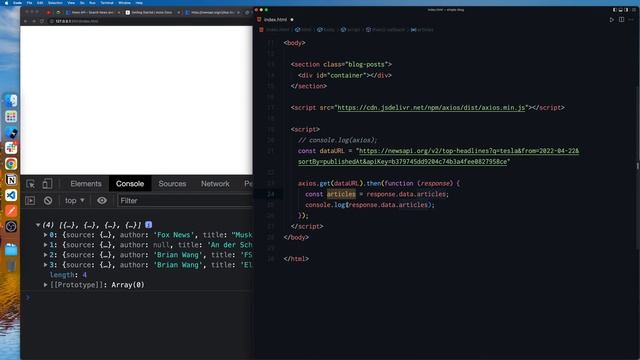Open the Terminal menu in the menu bar
The height and width of the screenshot is (360, 640).
[x=107, y=3]
